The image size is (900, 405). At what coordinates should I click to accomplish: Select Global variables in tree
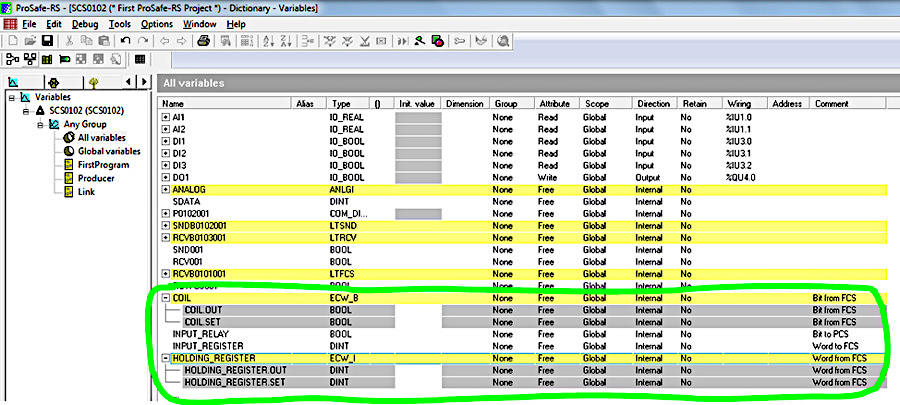pyautogui.click(x=109, y=151)
